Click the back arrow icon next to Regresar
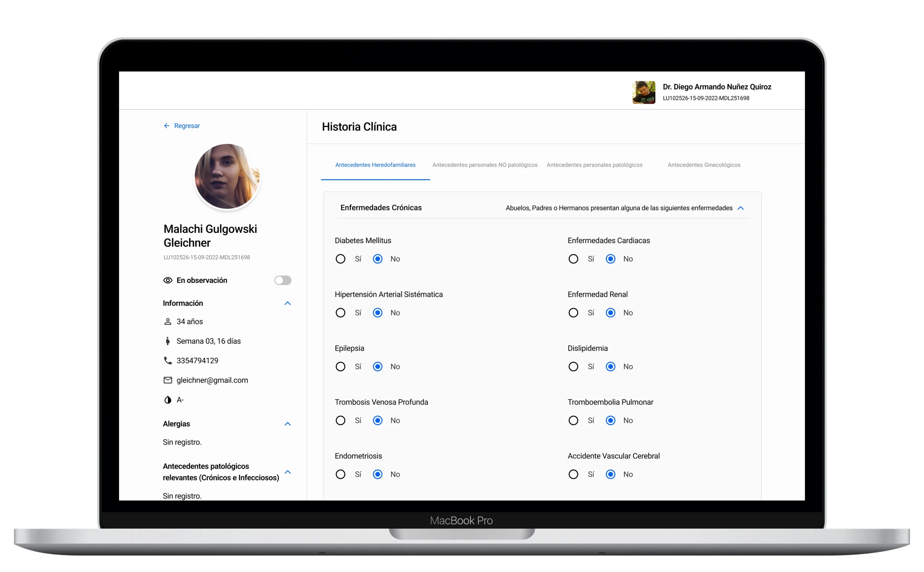Viewport: 924px width, 572px height. (x=166, y=126)
